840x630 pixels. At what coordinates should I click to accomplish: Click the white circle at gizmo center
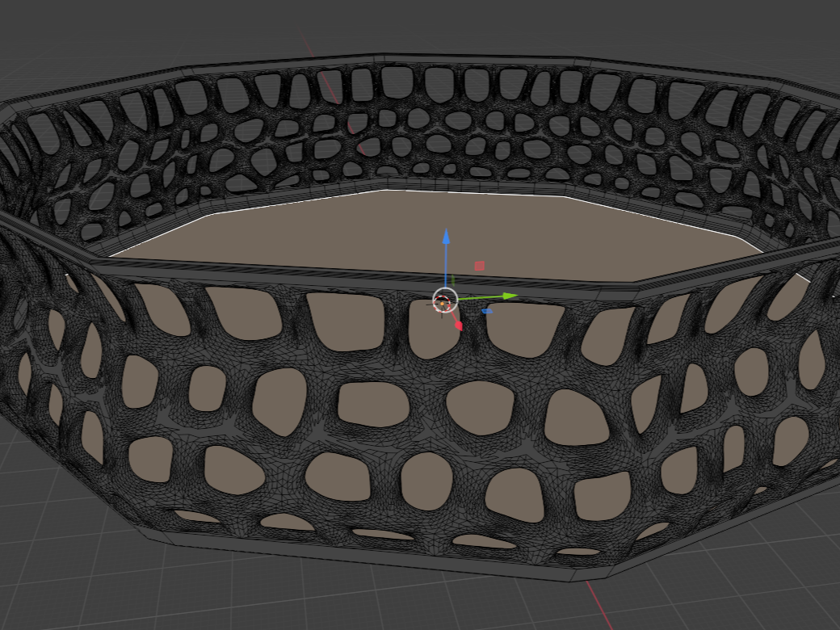click(445, 300)
